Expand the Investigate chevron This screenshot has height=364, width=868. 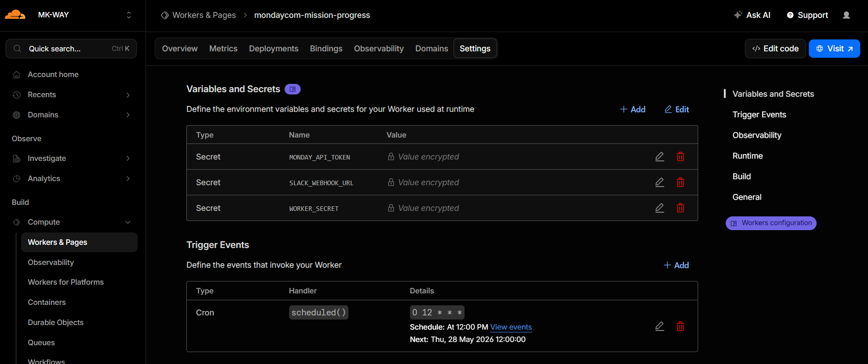point(128,158)
